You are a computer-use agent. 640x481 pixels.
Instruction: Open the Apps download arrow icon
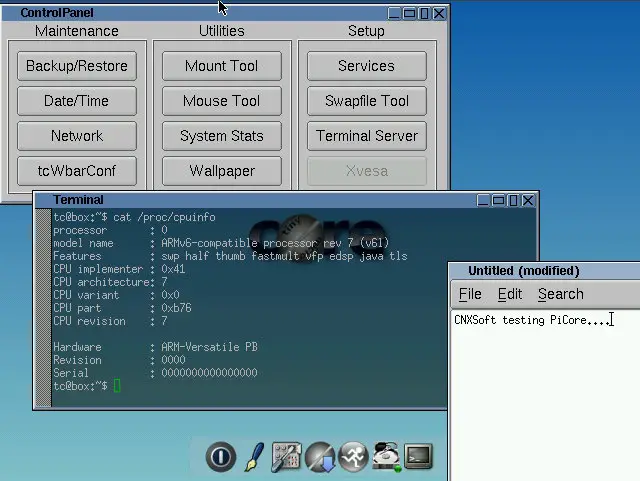point(320,457)
